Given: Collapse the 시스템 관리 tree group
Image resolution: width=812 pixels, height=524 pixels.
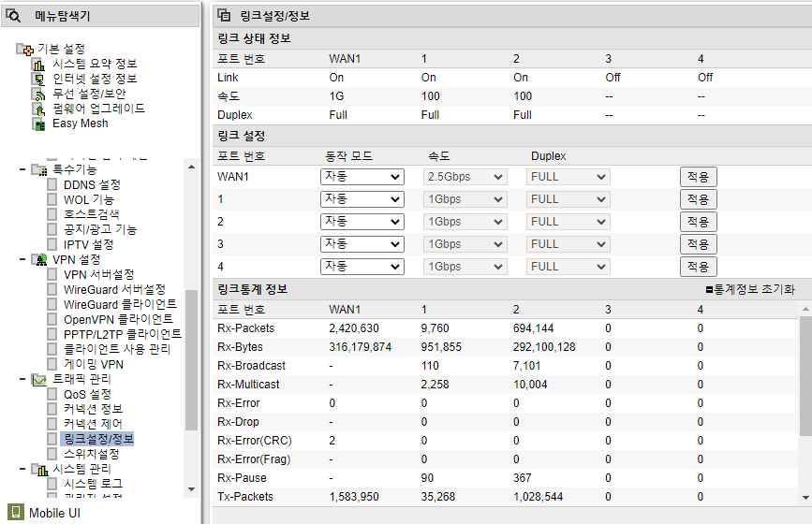Looking at the screenshot, I should (x=22, y=469).
